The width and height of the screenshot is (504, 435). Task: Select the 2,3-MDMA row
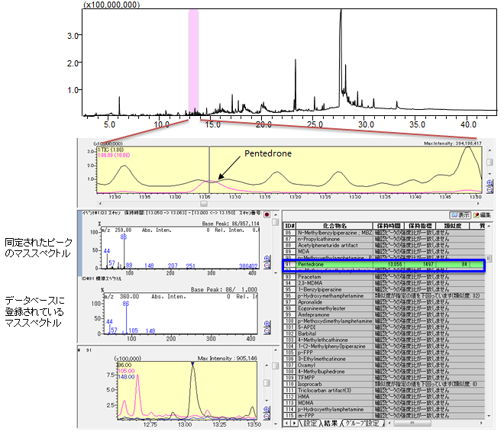pos(384,283)
